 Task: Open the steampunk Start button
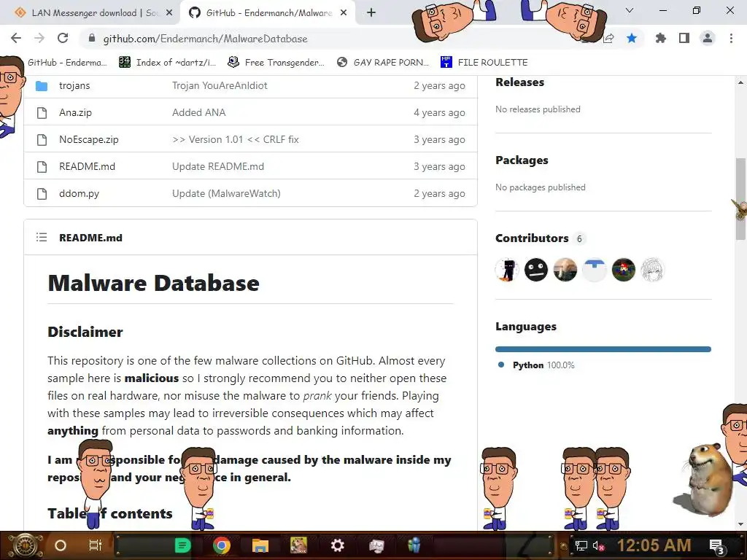tap(25, 545)
